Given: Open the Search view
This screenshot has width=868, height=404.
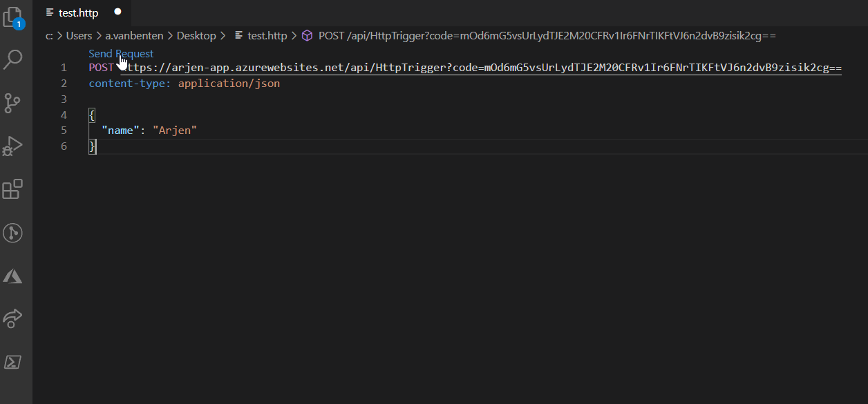Looking at the screenshot, I should 13,60.
